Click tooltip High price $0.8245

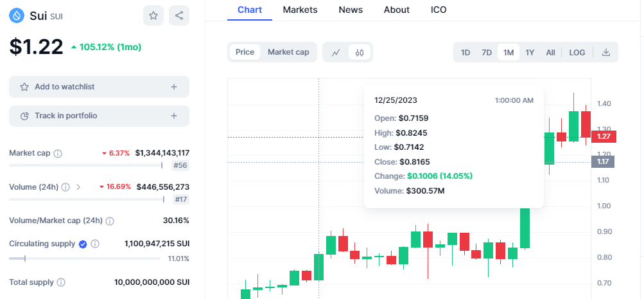[x=412, y=133]
